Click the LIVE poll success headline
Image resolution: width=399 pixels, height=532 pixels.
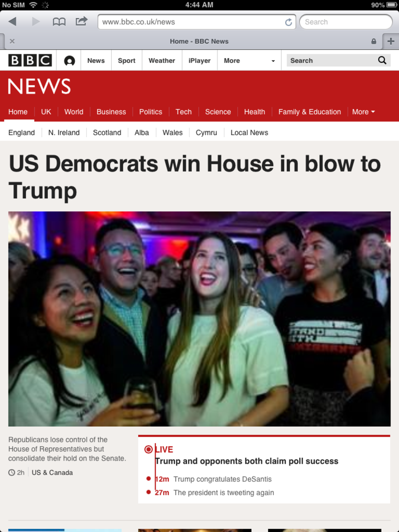(247, 461)
